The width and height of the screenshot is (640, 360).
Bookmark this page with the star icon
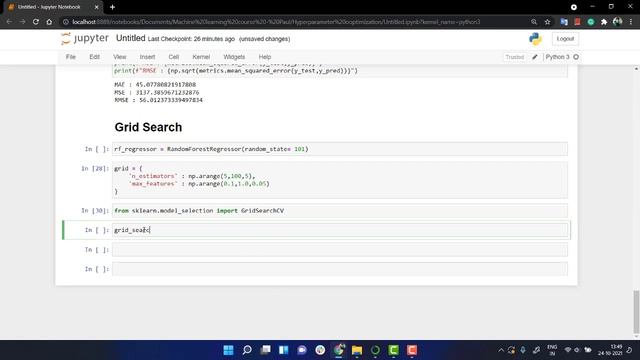click(547, 22)
